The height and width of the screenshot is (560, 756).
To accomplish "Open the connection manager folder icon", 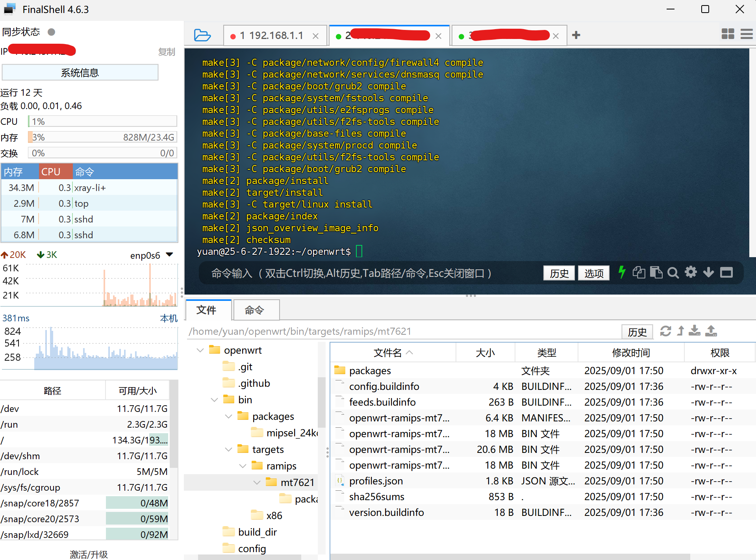I will tap(202, 35).
